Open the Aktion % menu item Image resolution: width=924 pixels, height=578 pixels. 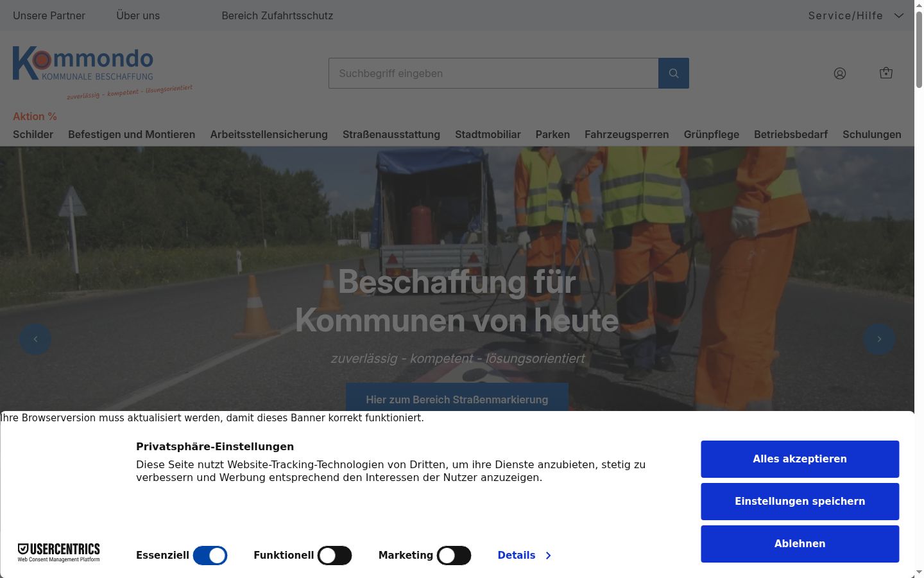[35, 116]
